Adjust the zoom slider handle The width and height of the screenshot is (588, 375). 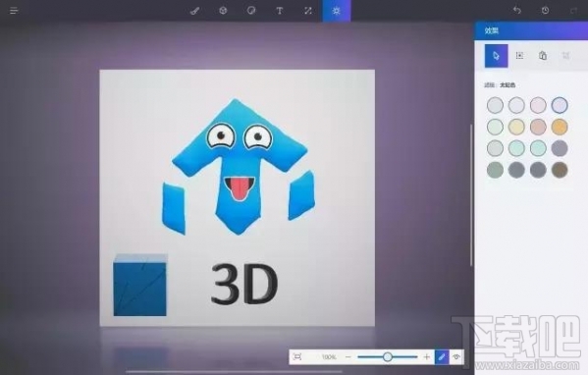click(388, 357)
